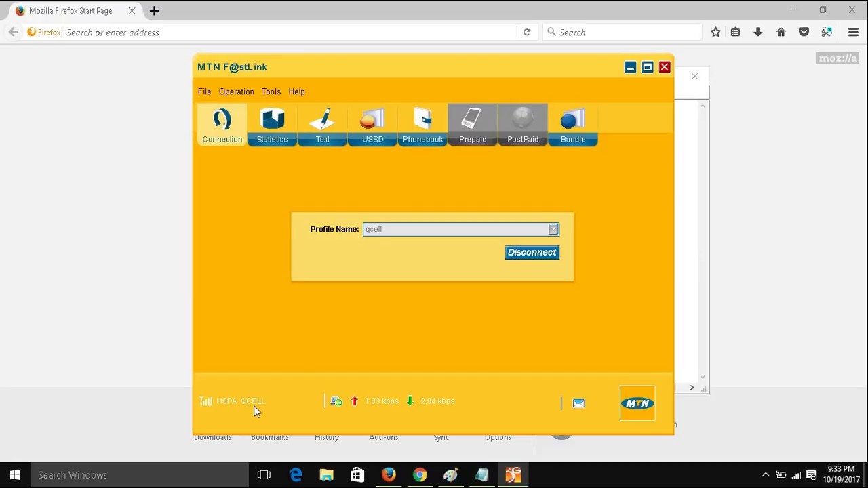The height and width of the screenshot is (488, 868).
Task: Open the Windows Store from taskbar
Action: click(x=357, y=475)
